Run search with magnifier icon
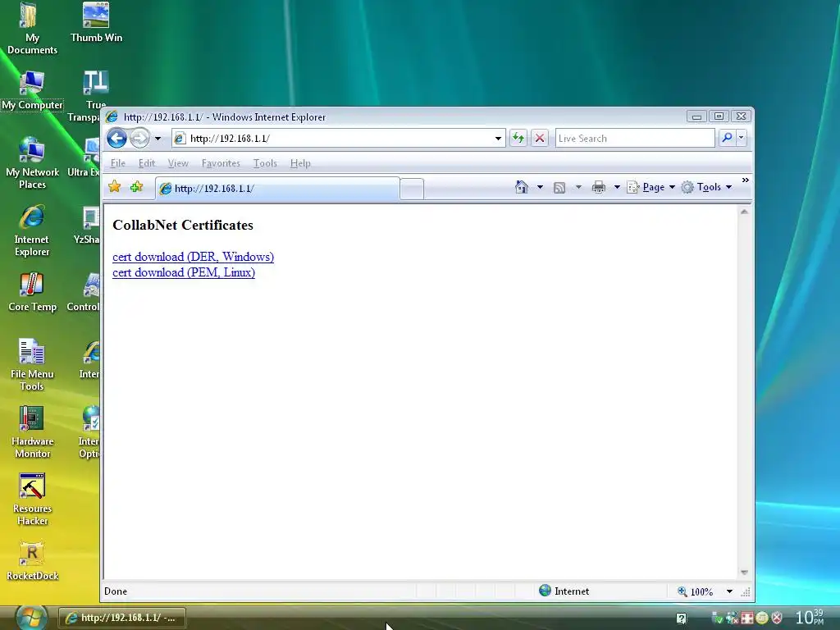 click(x=727, y=138)
